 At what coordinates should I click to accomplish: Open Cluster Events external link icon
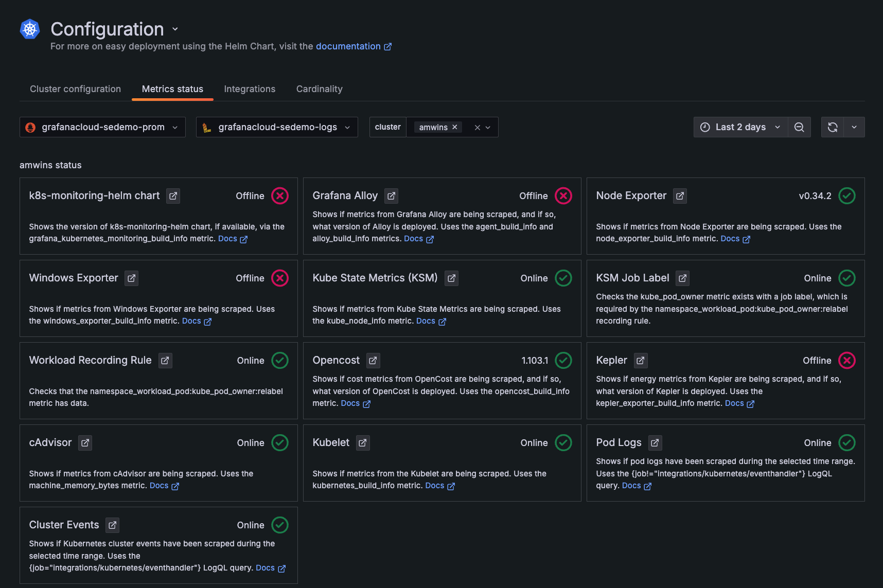[112, 525]
